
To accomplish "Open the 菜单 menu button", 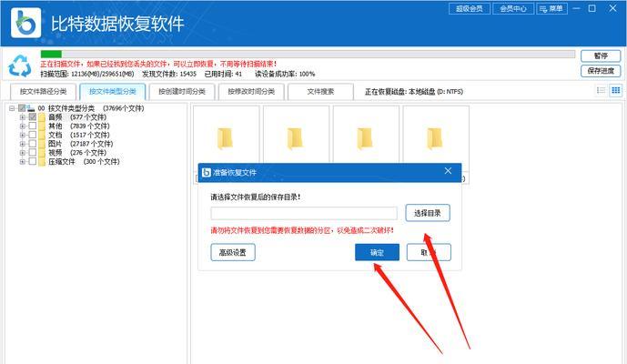I will click(x=551, y=9).
